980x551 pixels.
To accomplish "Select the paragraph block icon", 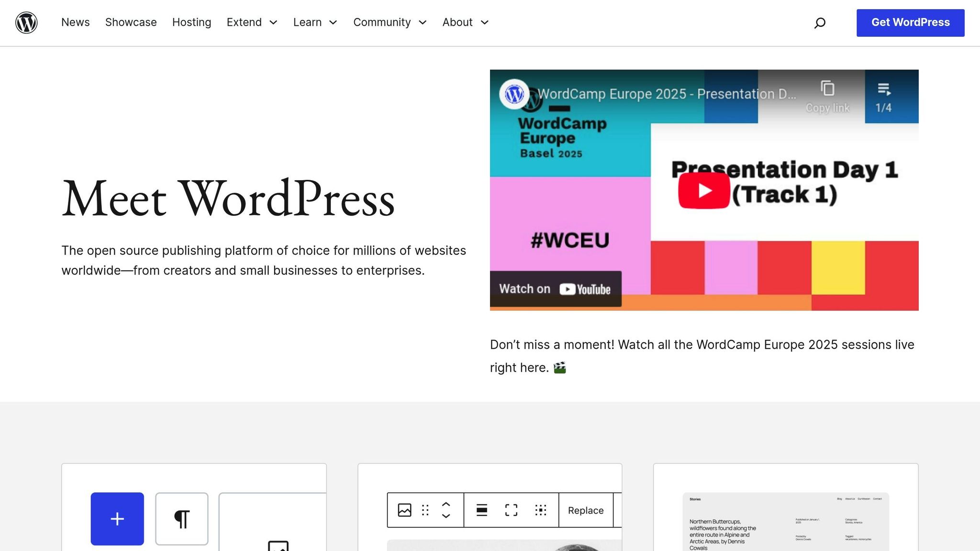I will tap(181, 518).
